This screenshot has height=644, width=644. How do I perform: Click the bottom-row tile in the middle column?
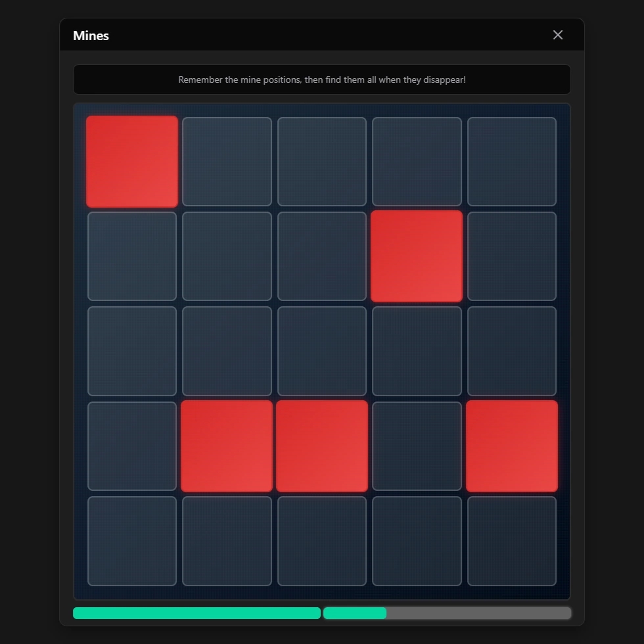coord(322,541)
